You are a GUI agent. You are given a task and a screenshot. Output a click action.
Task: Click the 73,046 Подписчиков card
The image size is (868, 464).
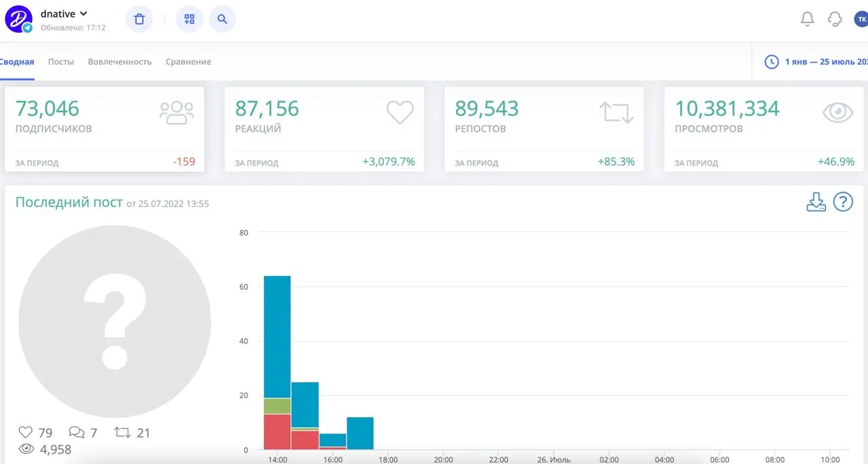pyautogui.click(x=104, y=129)
